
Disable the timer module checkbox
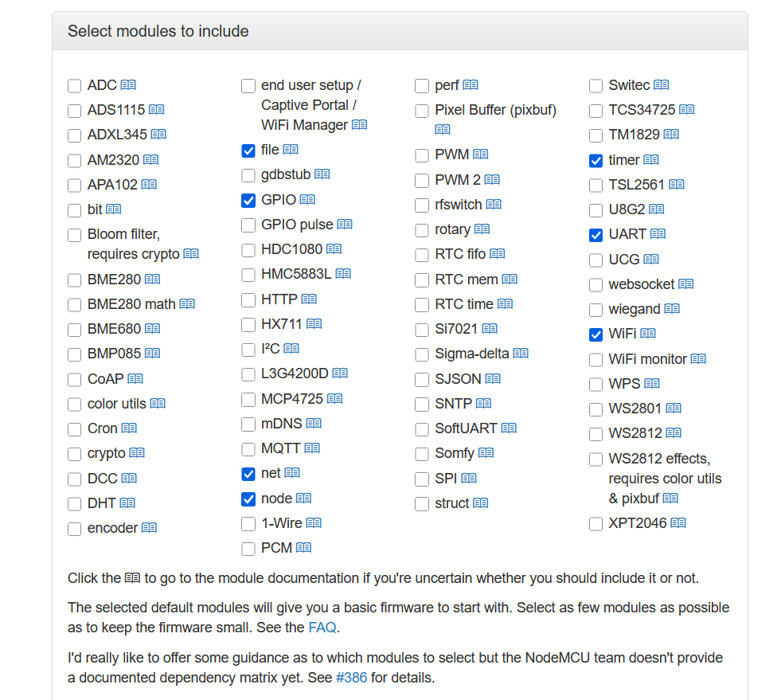(596, 160)
